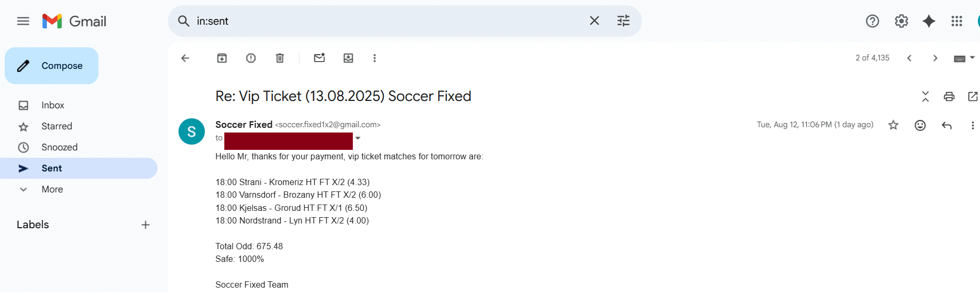The height and width of the screenshot is (295, 980).
Task: Print the entire email conversation
Action: point(949,96)
